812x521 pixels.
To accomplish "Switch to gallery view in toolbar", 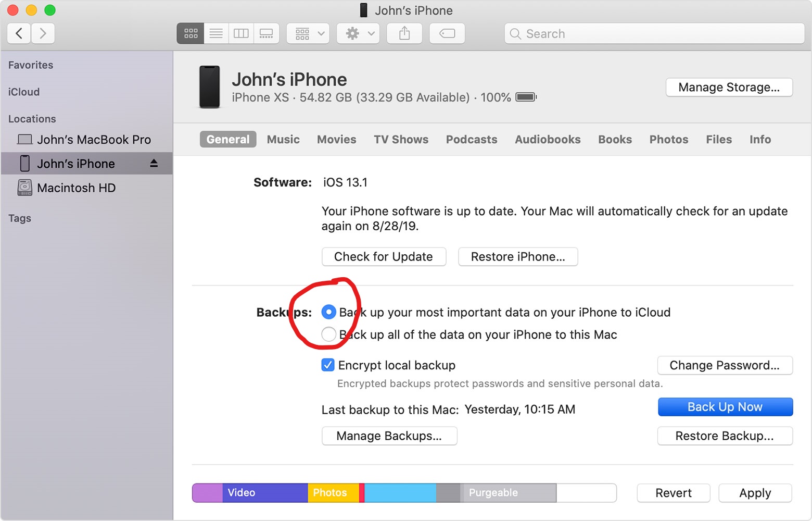I will [x=267, y=33].
